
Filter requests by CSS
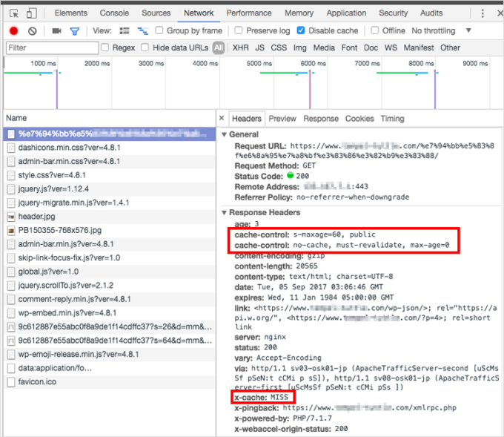279,48
